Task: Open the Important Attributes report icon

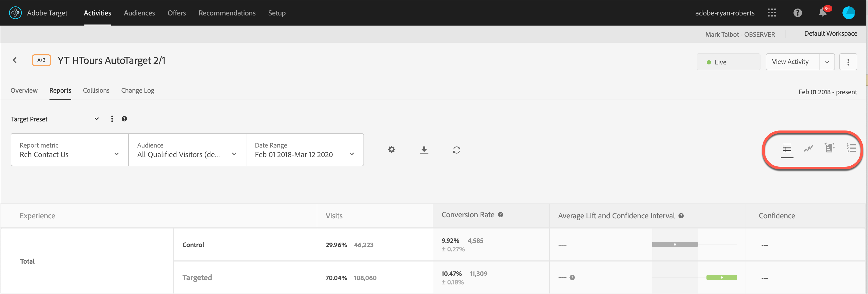Action: [829, 148]
